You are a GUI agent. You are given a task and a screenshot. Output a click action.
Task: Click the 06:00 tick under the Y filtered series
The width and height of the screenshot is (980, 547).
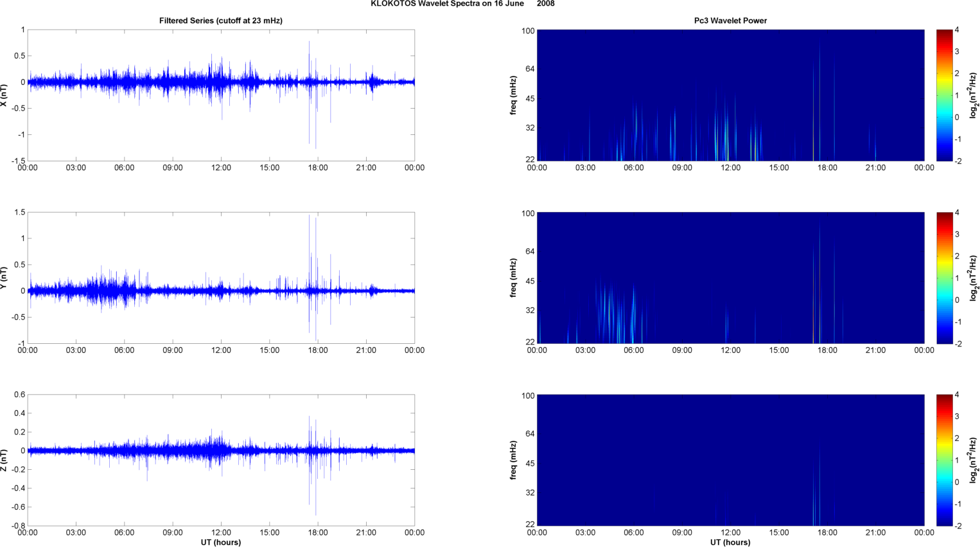point(125,350)
